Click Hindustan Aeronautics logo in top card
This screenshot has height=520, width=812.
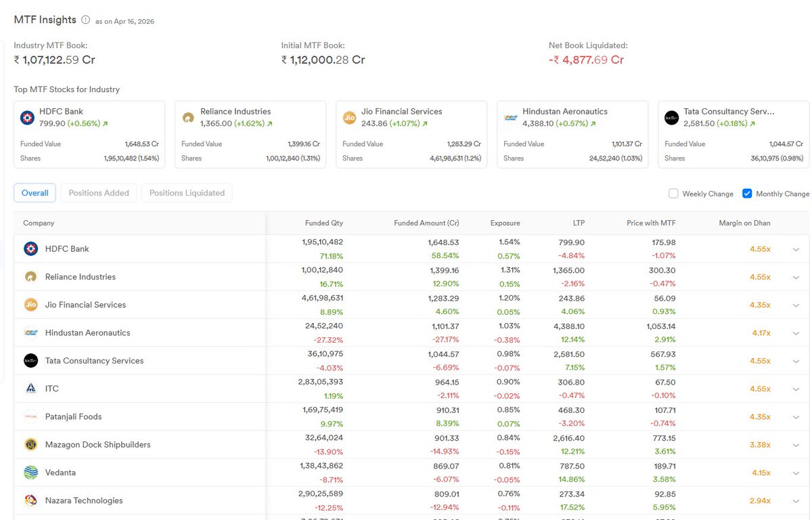(x=511, y=118)
